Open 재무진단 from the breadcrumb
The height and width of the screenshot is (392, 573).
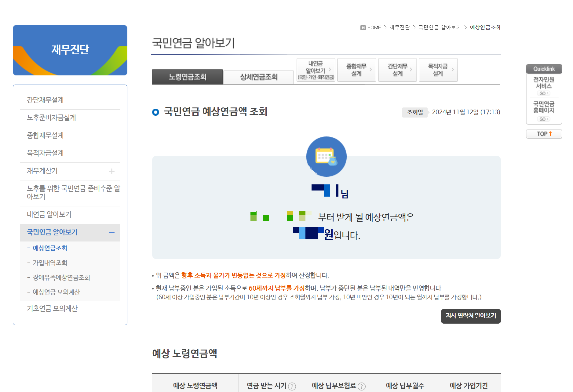point(399,27)
